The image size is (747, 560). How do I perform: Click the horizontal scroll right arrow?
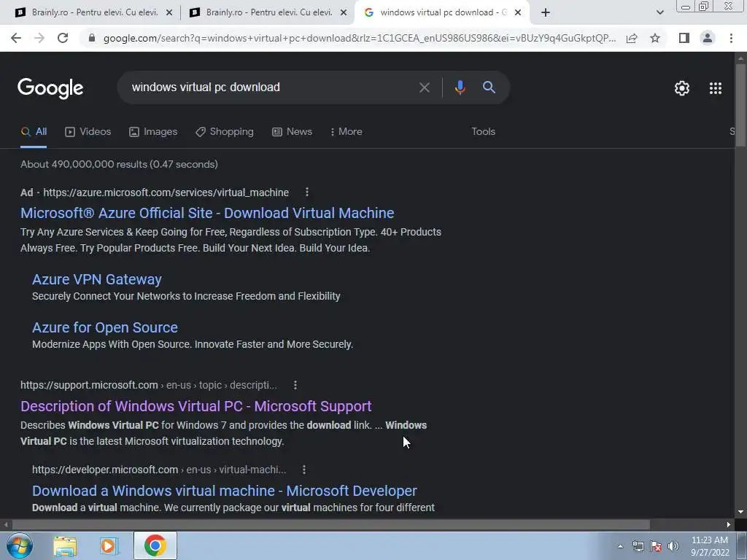click(729, 525)
